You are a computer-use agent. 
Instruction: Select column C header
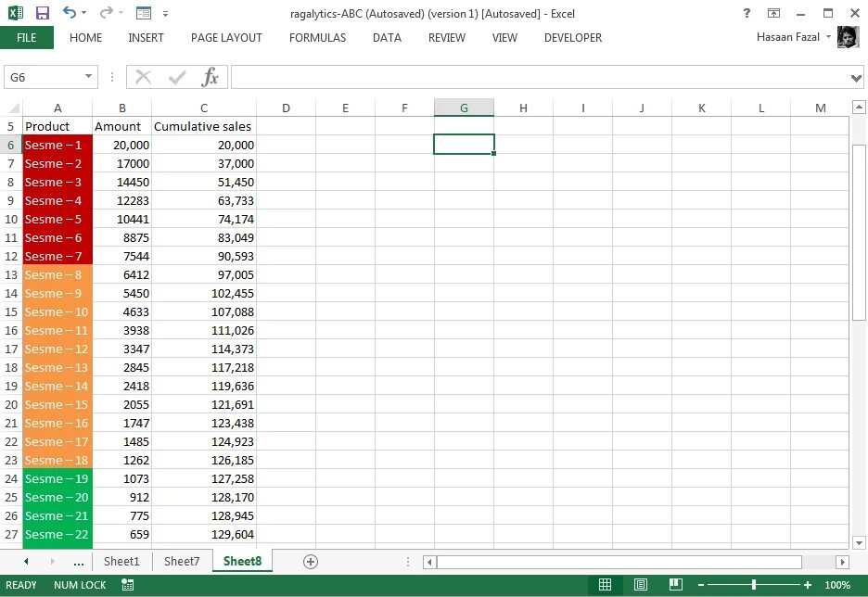[x=204, y=108]
